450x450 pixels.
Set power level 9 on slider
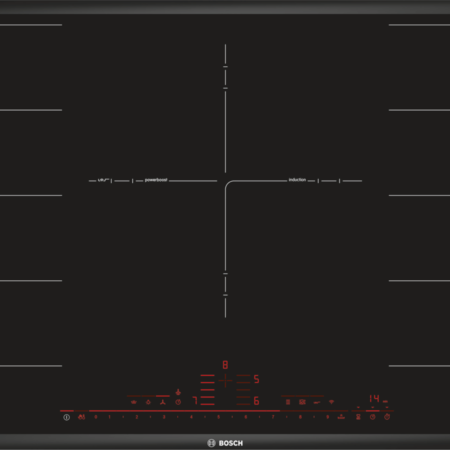click(327, 417)
